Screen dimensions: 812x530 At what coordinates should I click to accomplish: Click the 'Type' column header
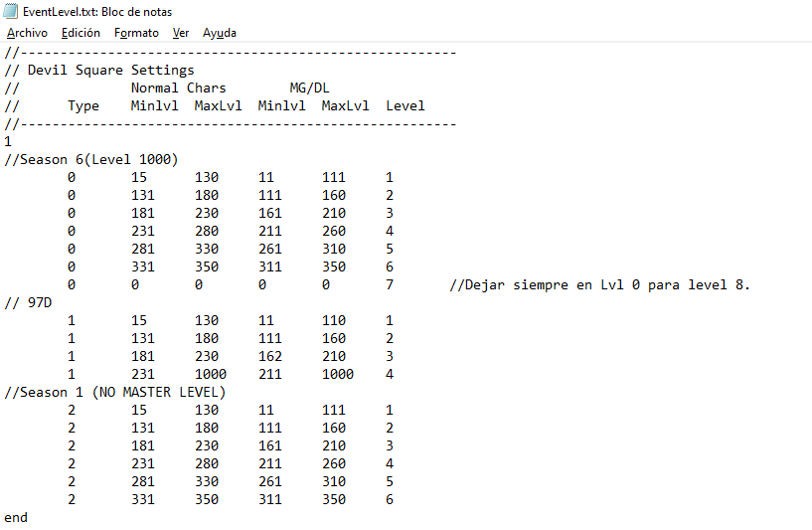(x=83, y=106)
